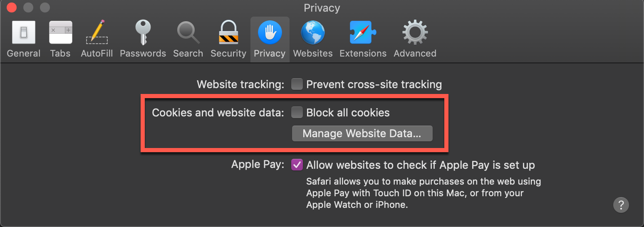Select the Websites globe icon
644x227 pixels.
313,32
